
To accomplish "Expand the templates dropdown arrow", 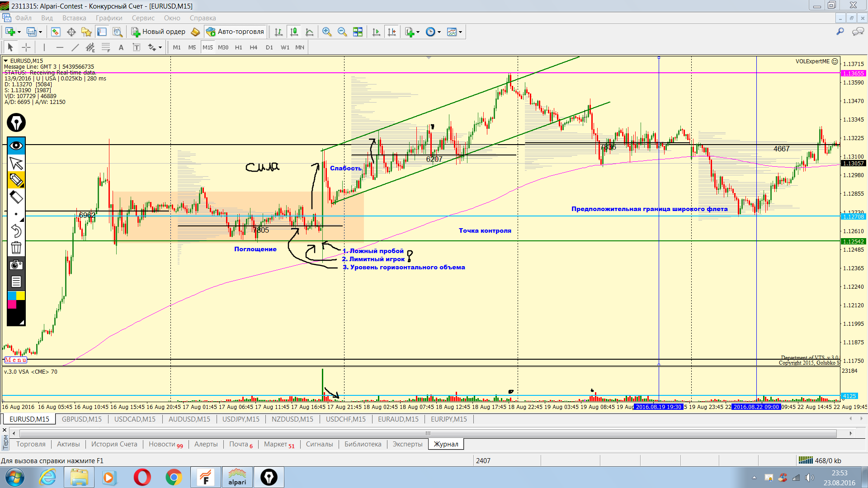I will click(460, 32).
